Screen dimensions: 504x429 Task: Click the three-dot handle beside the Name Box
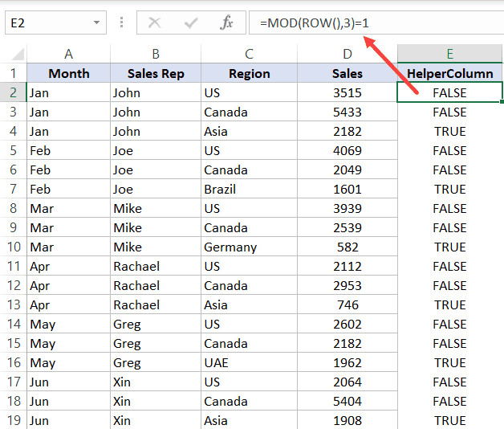(x=122, y=22)
